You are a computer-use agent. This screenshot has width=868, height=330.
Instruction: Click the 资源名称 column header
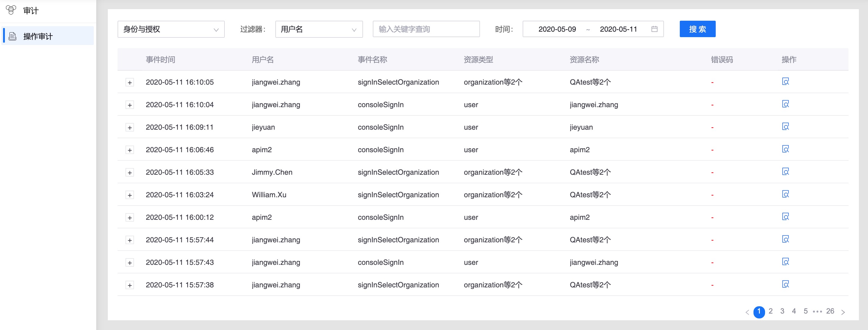584,60
